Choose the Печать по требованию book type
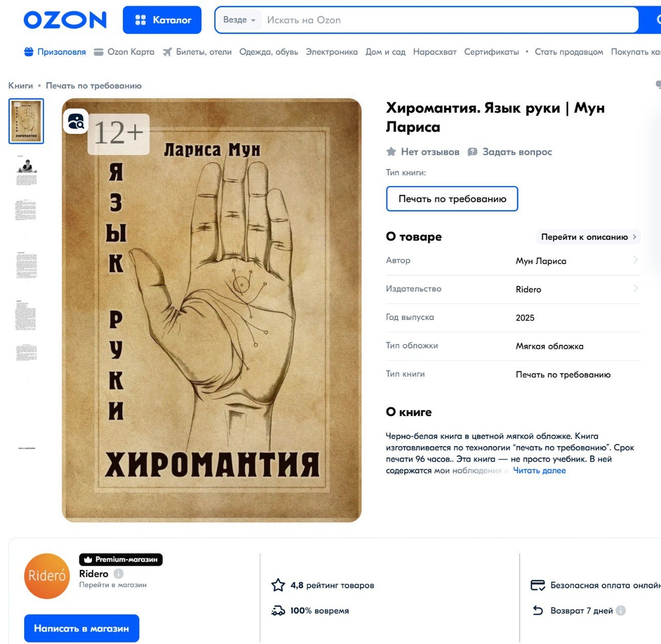661x644 pixels. point(452,199)
